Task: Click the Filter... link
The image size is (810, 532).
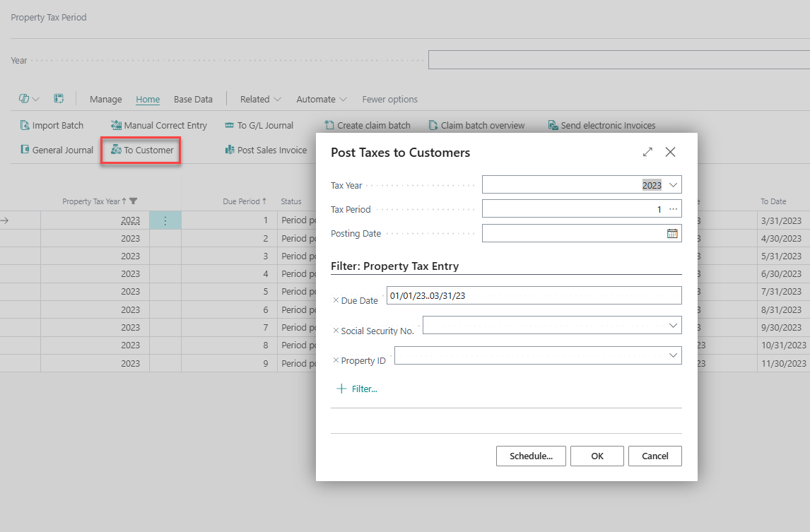Action: 365,389
